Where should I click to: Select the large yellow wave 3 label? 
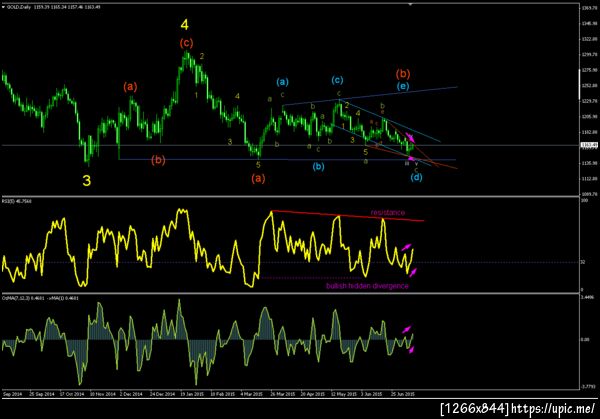pyautogui.click(x=87, y=181)
